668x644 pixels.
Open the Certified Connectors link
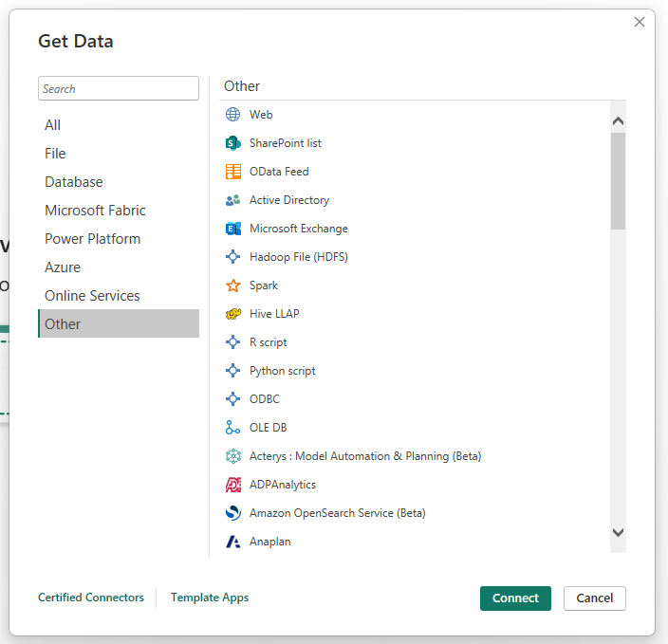tap(91, 598)
